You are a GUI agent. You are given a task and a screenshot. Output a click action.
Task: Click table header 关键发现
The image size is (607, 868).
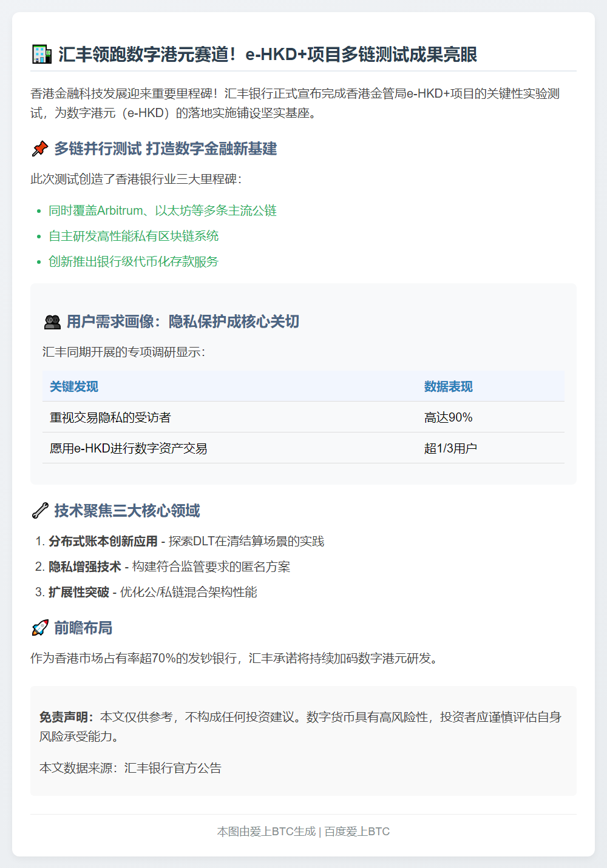pyautogui.click(x=74, y=386)
